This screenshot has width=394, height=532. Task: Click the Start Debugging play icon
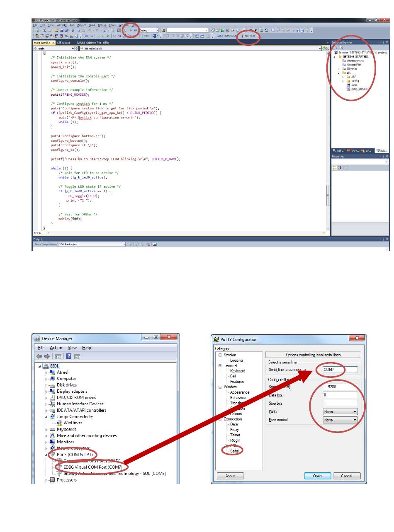(x=131, y=30)
